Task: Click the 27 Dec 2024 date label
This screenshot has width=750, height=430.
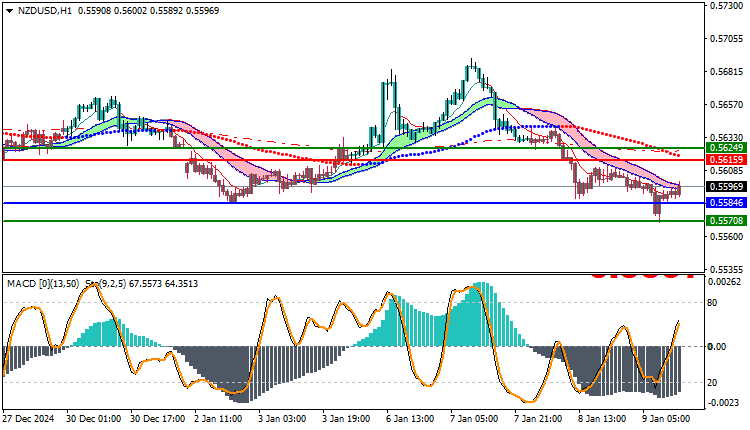Action: [29, 419]
